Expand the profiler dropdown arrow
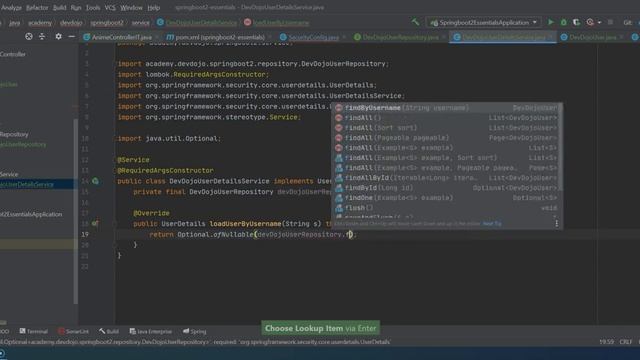Image resolution: width=640 pixels, height=360 pixels. click(x=599, y=22)
